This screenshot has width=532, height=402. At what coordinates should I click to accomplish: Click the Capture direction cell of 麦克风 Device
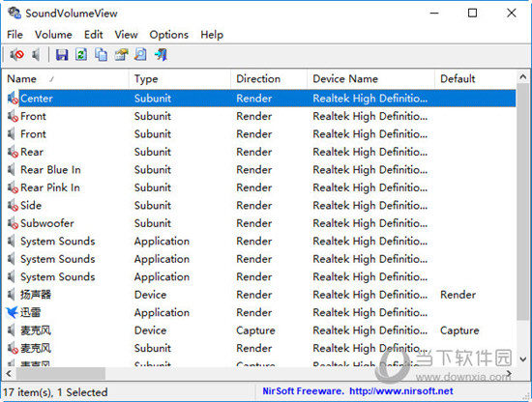click(x=255, y=330)
